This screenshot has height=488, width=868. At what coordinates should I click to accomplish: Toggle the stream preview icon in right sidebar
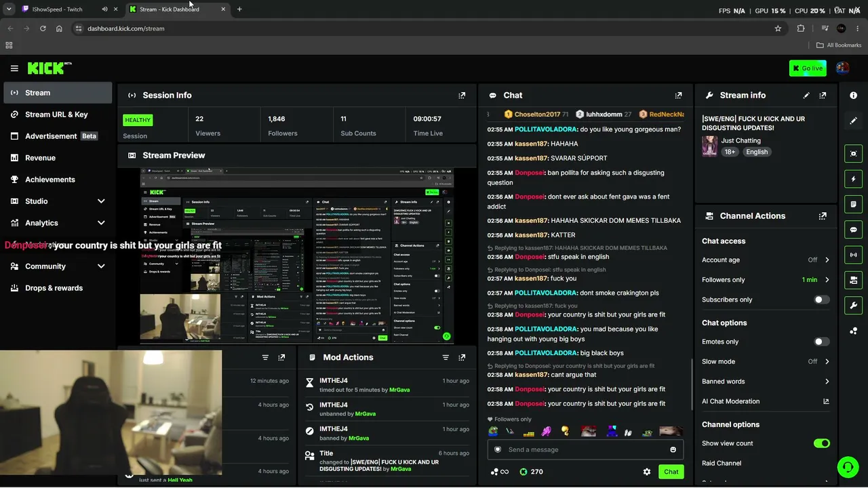(853, 154)
